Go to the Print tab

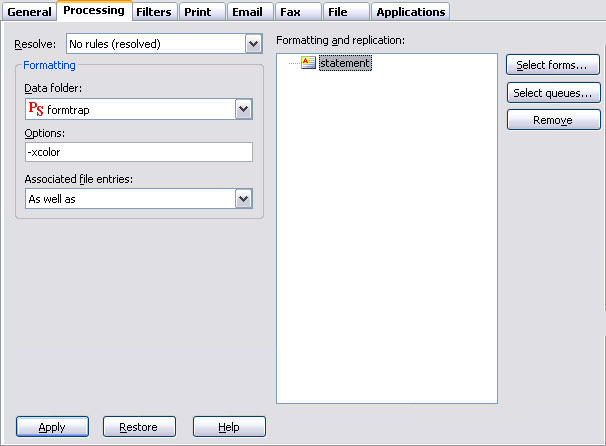(x=197, y=12)
